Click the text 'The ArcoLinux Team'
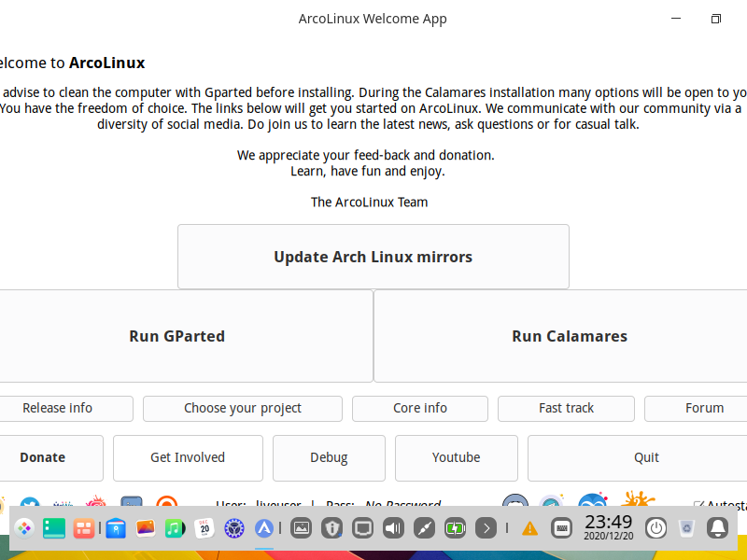This screenshot has height=560, width=747. tap(369, 203)
